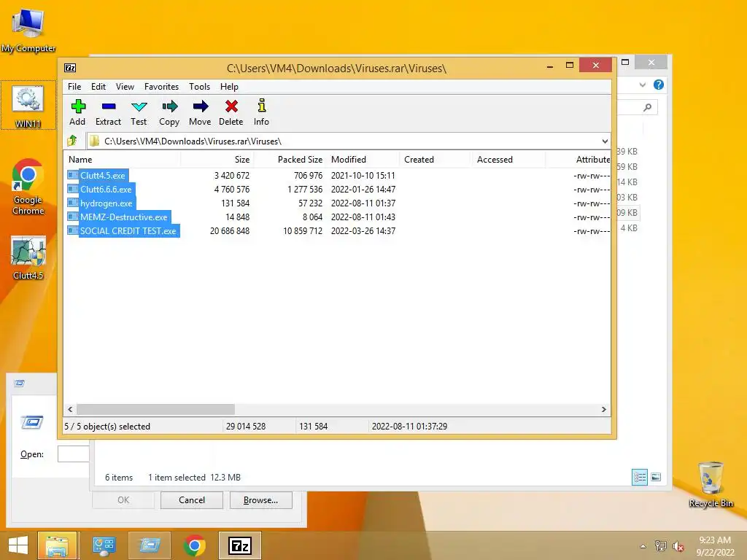Sort by the Created column header
747x560 pixels.
click(x=436, y=160)
